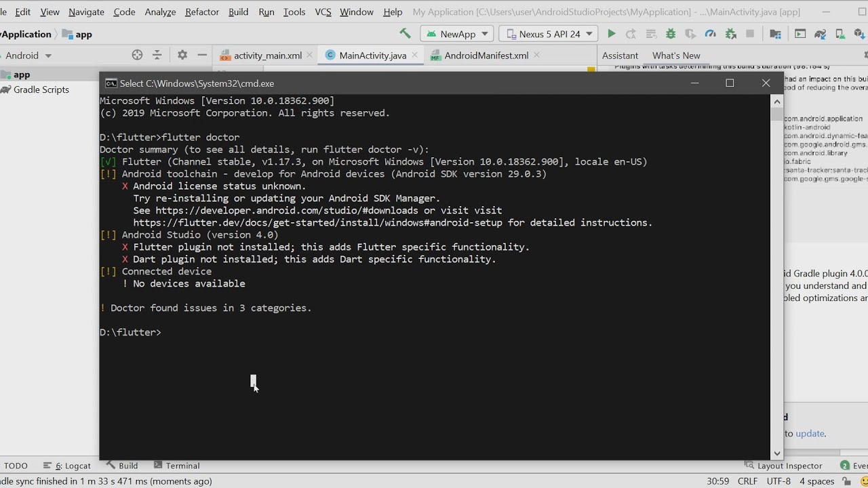
Task: Open the Logcat tool window
Action: pos(67,466)
